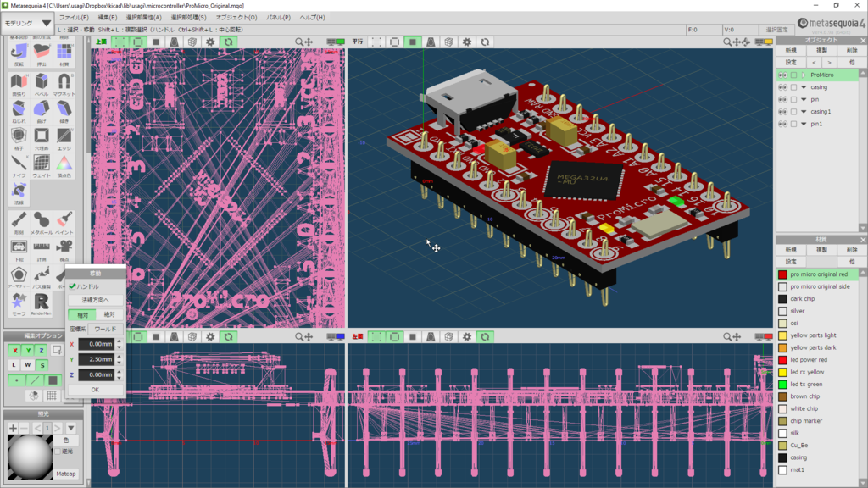Open the lighting panel dropdown arrow

[71, 428]
